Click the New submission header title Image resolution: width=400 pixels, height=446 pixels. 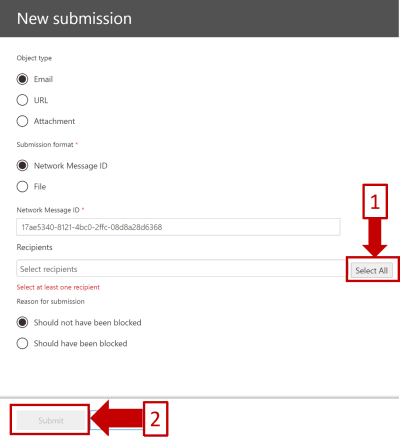pyautogui.click(x=74, y=18)
